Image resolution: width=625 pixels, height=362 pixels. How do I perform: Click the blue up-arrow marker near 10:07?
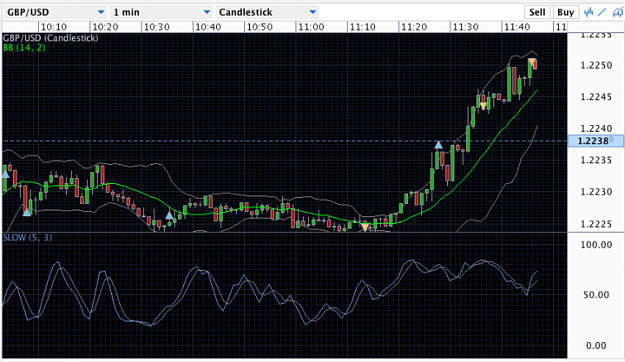pos(27,212)
